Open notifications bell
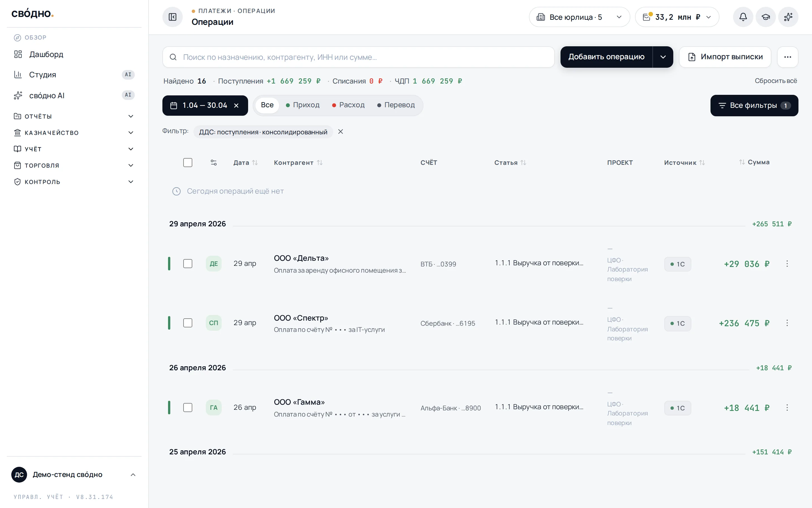The height and width of the screenshot is (508, 812). [x=743, y=17]
